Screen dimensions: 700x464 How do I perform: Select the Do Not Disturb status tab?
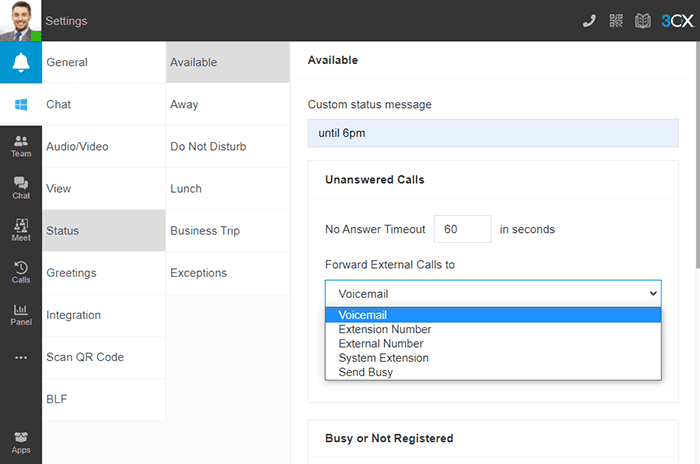coord(208,147)
